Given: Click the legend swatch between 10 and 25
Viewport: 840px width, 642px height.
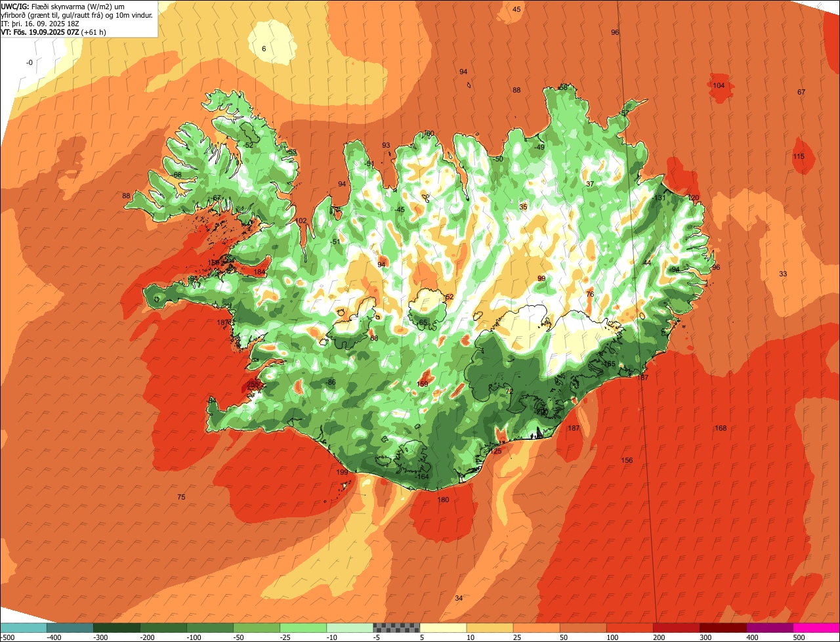Looking at the screenshot, I should coord(490,628).
